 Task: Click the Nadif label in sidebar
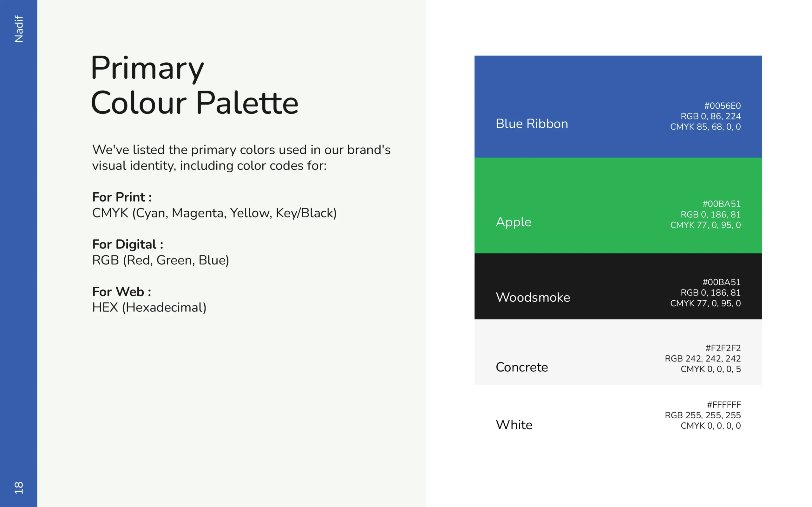(19, 29)
